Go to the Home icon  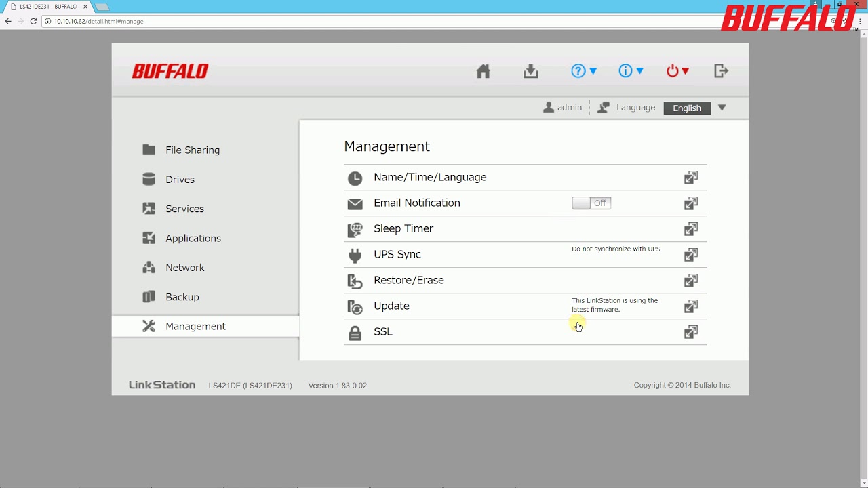point(483,71)
